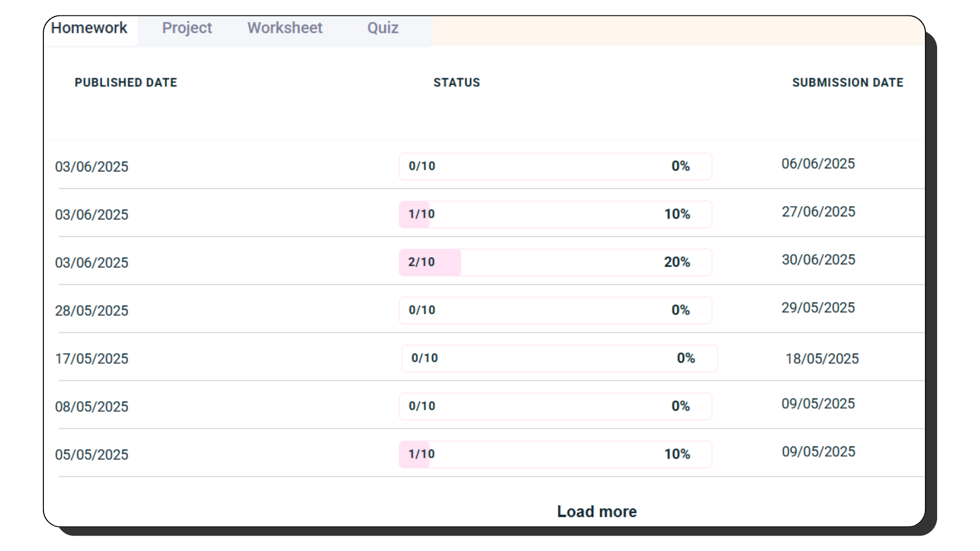Select the Worksheet tab

(x=285, y=28)
